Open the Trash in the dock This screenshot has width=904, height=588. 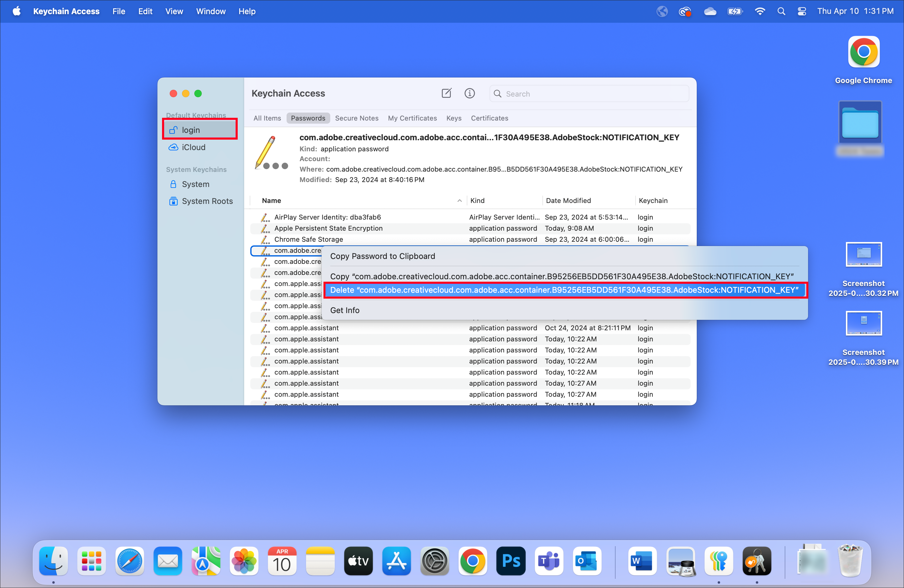850,561
